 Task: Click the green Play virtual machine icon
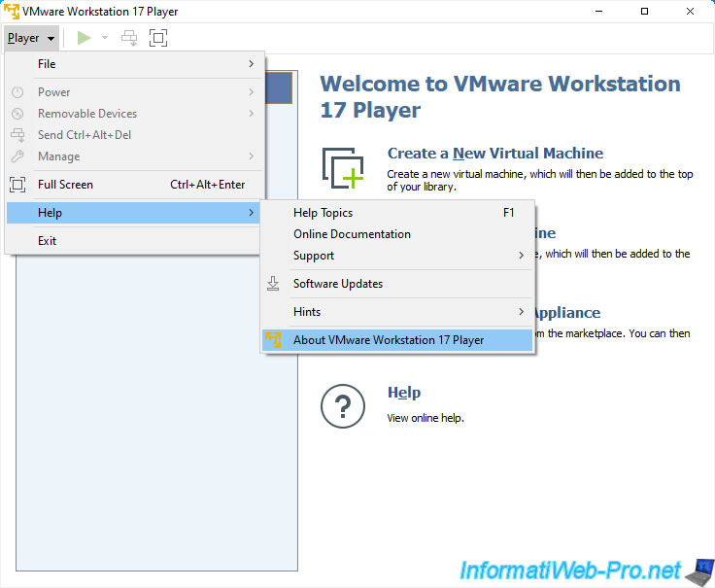pyautogui.click(x=85, y=38)
